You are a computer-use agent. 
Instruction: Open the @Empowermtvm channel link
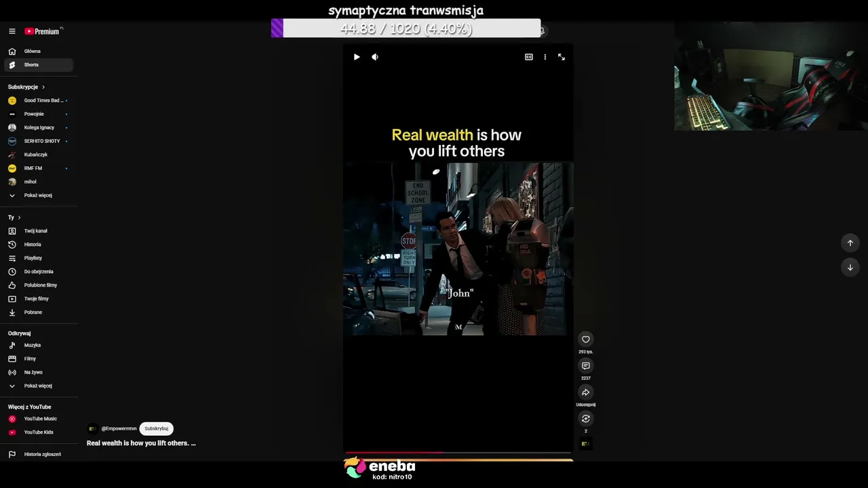point(119,429)
